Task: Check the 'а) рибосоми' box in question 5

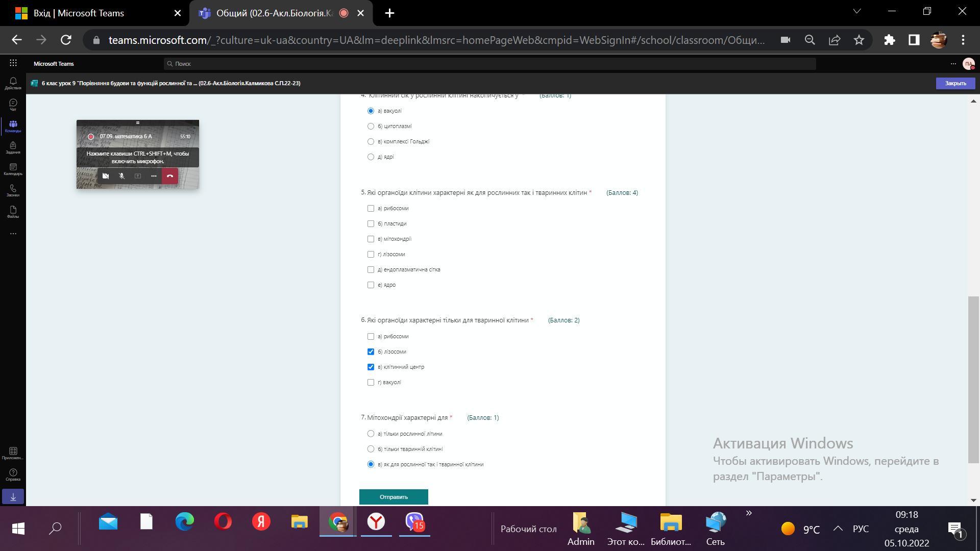Action: [371, 208]
